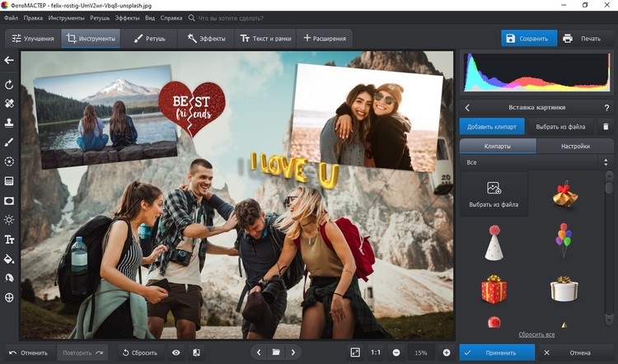Toggle the eye preview of original

point(176,352)
